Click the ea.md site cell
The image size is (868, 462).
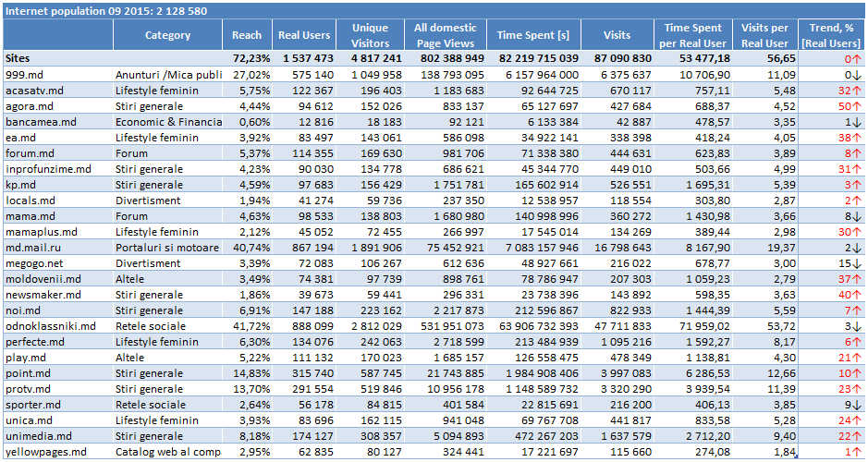(57, 138)
